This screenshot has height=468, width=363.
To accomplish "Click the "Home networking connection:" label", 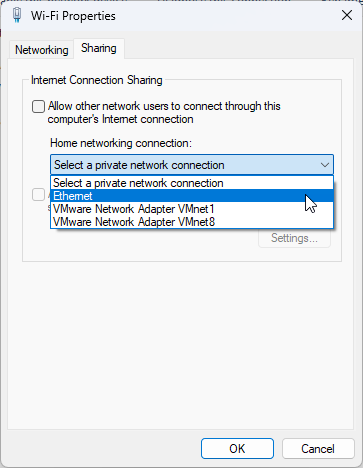I will (x=121, y=143).
